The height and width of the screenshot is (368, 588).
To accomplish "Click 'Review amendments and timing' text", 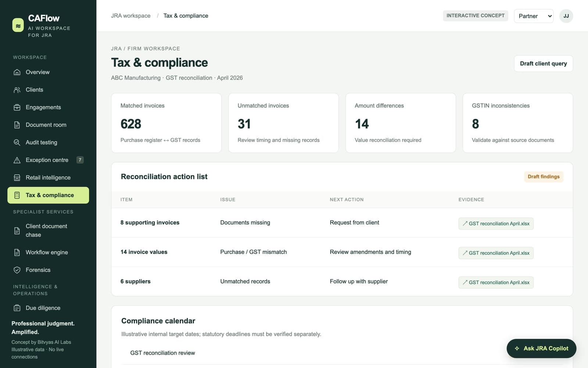I will (370, 252).
